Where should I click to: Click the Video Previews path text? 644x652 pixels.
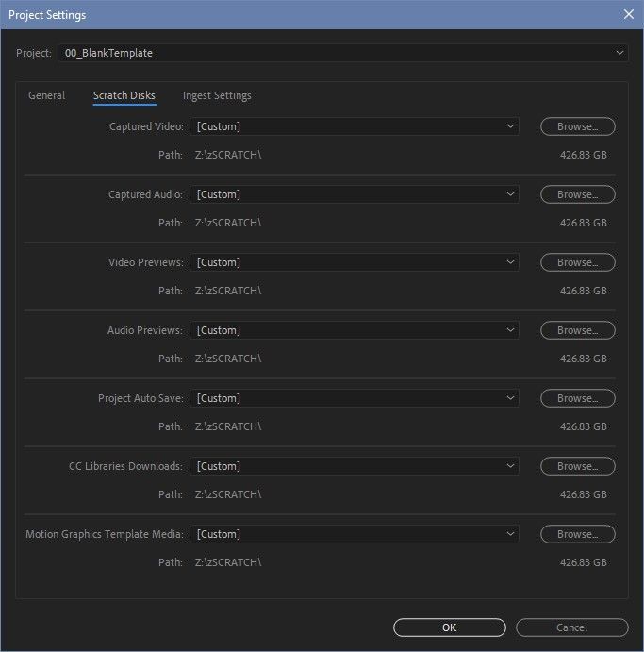point(228,291)
